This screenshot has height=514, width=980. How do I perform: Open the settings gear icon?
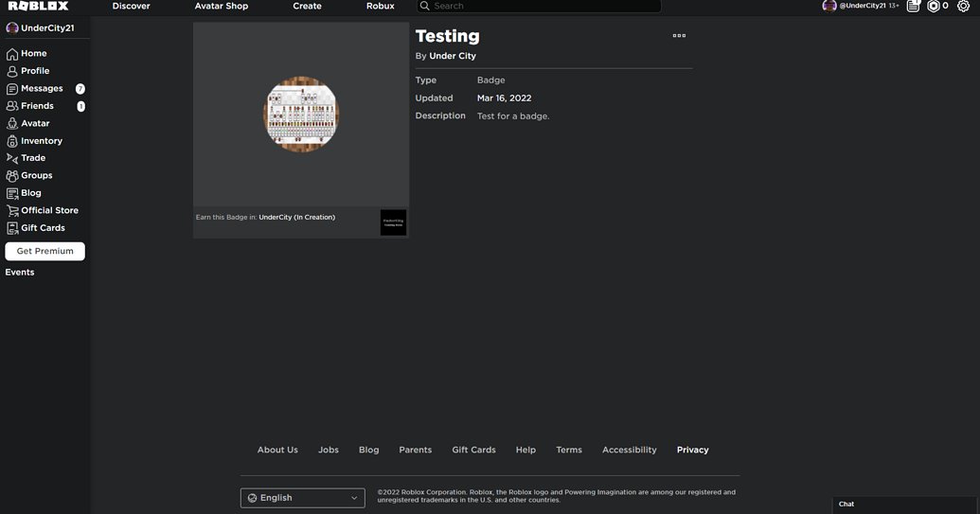pyautogui.click(x=963, y=7)
